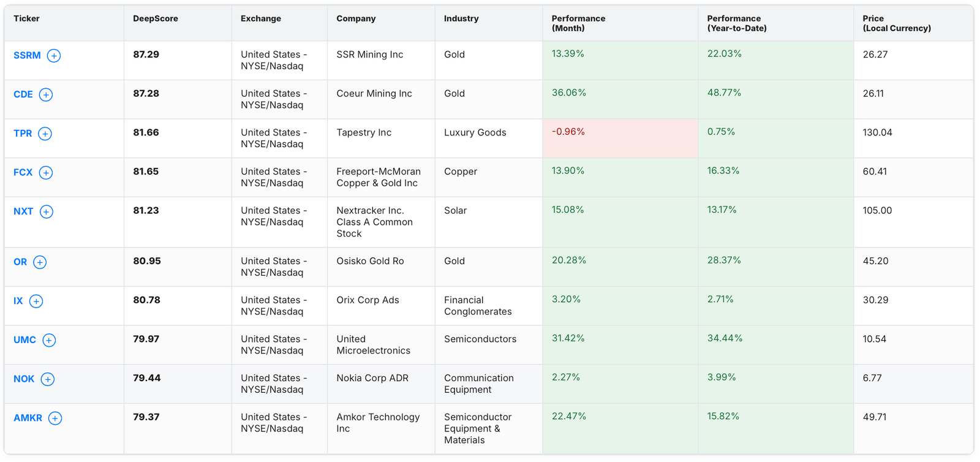
Task: Open the CDE ticker link
Action: [23, 95]
